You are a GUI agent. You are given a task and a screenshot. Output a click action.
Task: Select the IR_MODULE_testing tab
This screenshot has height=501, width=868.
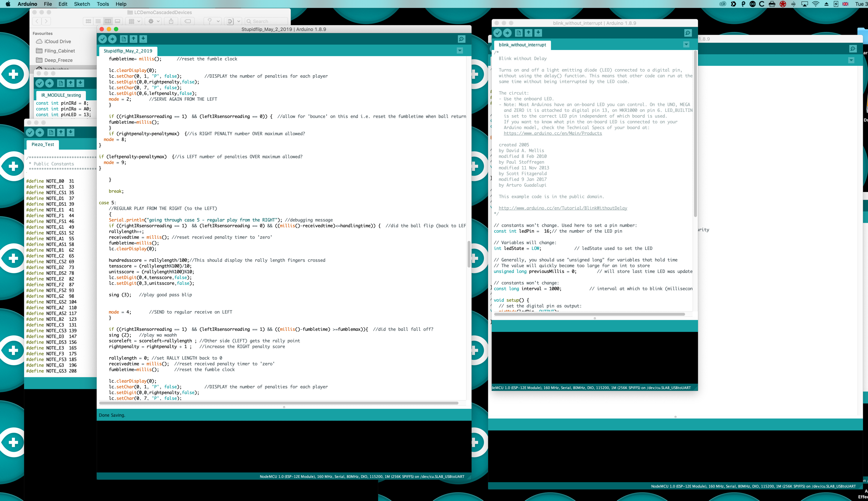(61, 95)
